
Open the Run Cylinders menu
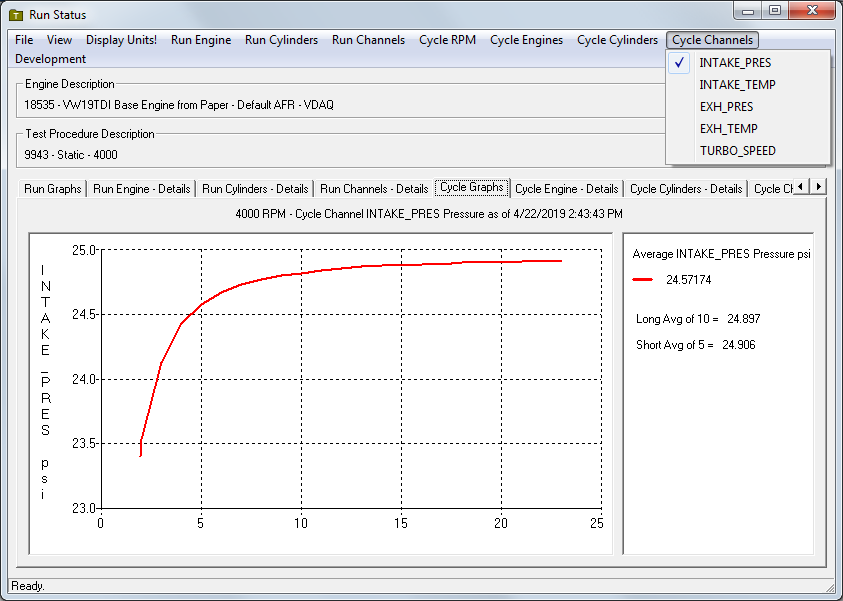(281, 40)
